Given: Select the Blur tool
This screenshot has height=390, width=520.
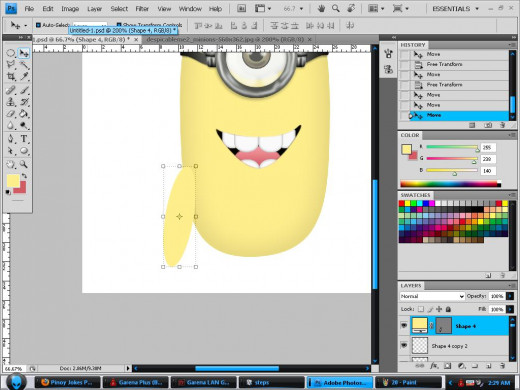Looking at the screenshot, I should pyautogui.click(x=11, y=125).
